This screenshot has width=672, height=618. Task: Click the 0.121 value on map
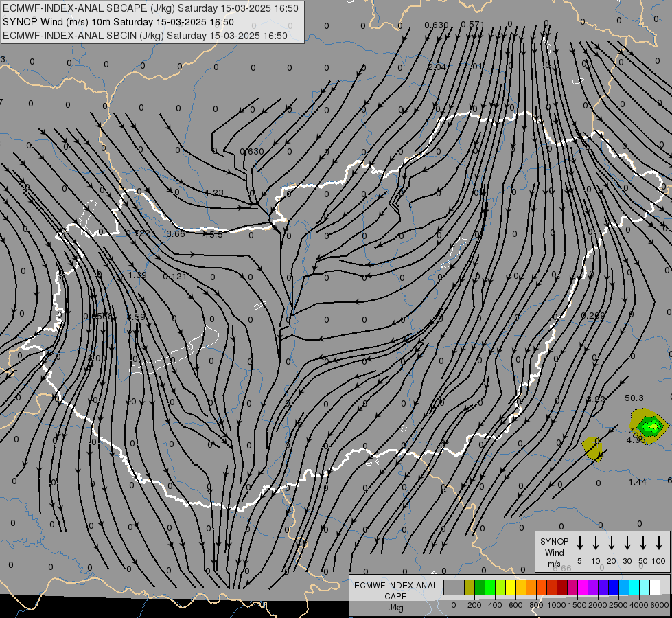point(175,277)
